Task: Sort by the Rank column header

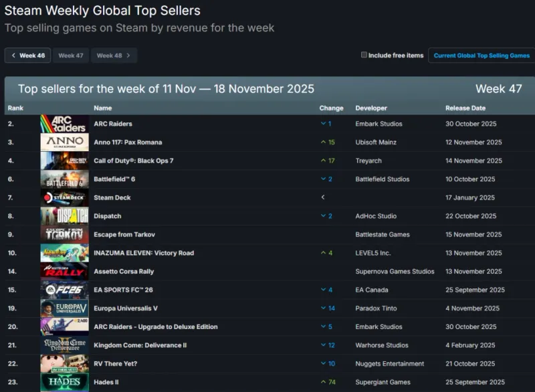Action: (x=15, y=108)
